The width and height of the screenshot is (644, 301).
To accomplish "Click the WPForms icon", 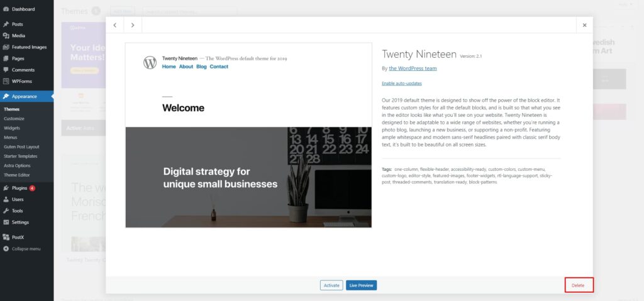I will (x=6, y=81).
